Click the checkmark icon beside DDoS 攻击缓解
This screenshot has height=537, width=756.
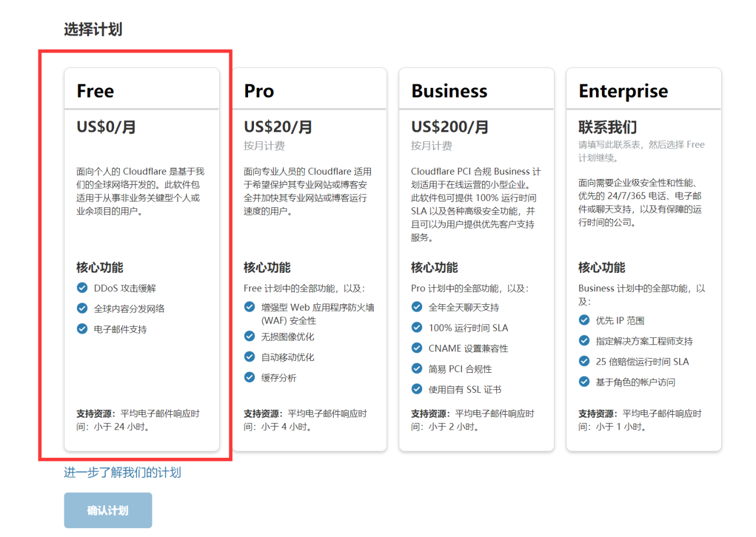point(82,288)
